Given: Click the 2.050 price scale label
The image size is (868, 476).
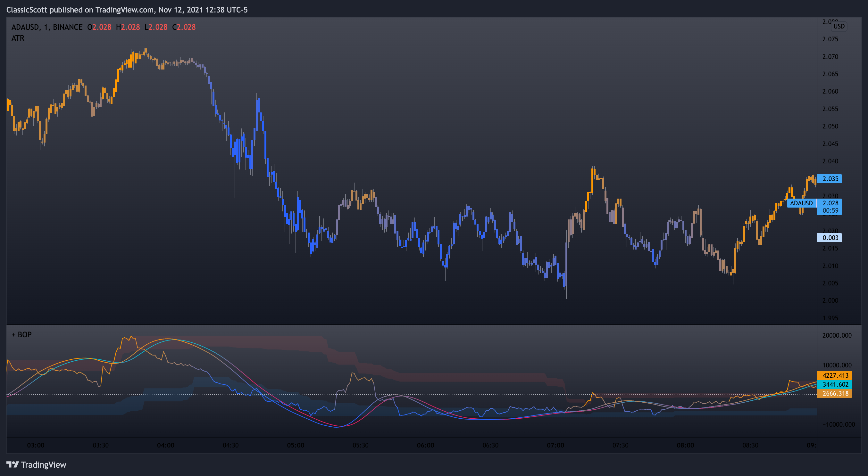Looking at the screenshot, I should pos(830,126).
